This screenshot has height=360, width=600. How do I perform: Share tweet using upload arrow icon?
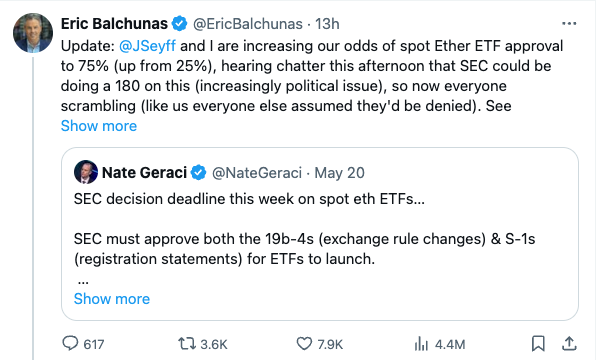click(569, 343)
